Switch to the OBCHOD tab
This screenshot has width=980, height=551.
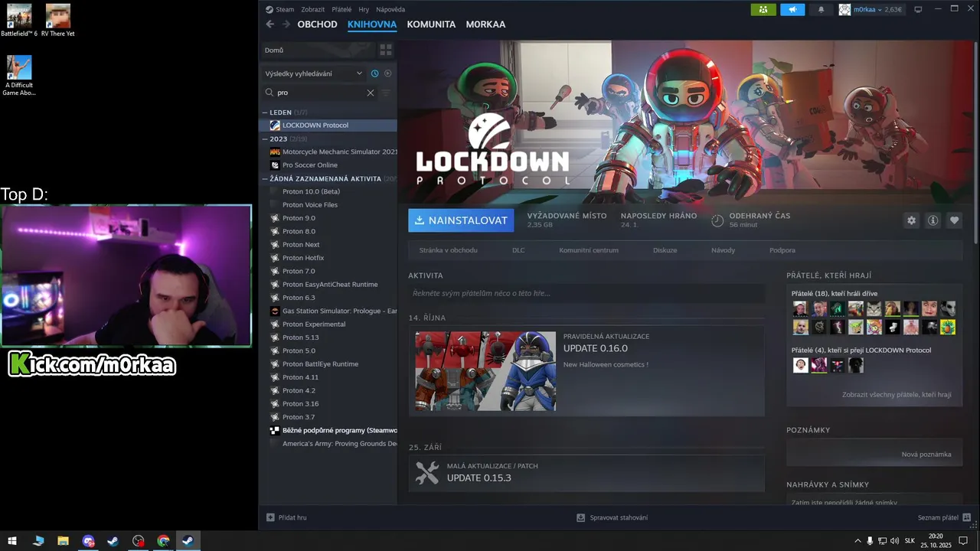point(317,24)
